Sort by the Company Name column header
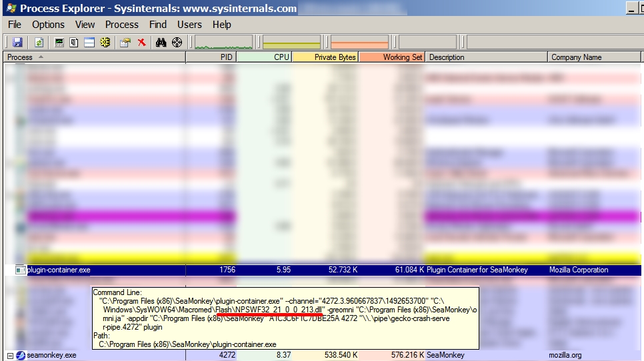Screen dimensions: 644x361 594,57
